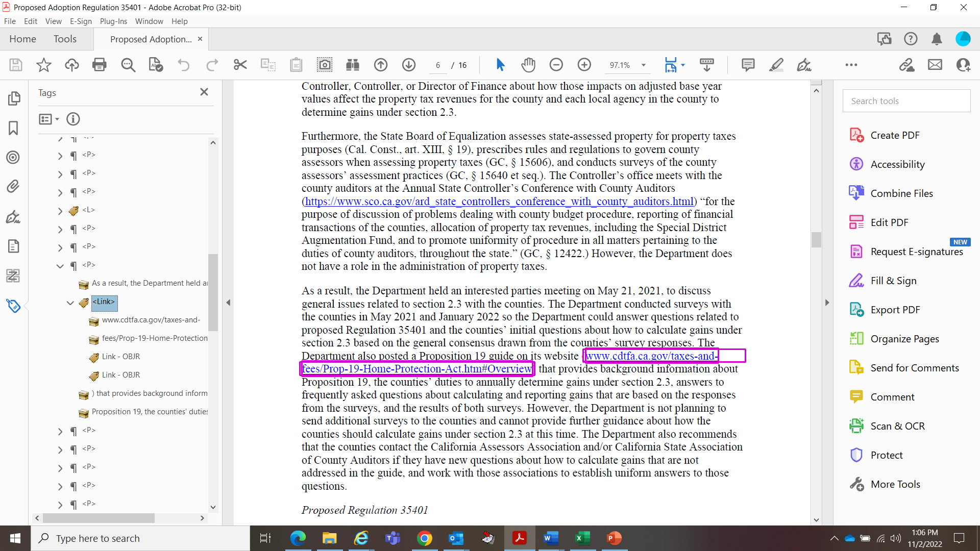Open the Bookmarks panel
This screenshot has height=551, width=980.
pyautogui.click(x=14, y=129)
